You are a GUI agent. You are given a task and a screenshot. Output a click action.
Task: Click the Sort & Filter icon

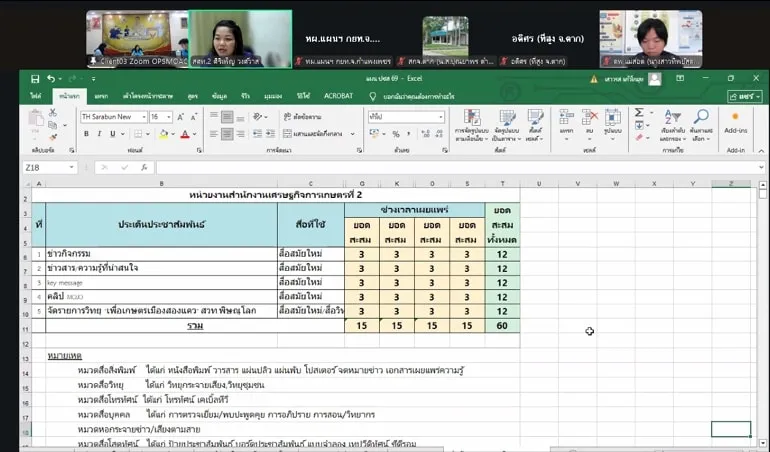click(672, 118)
